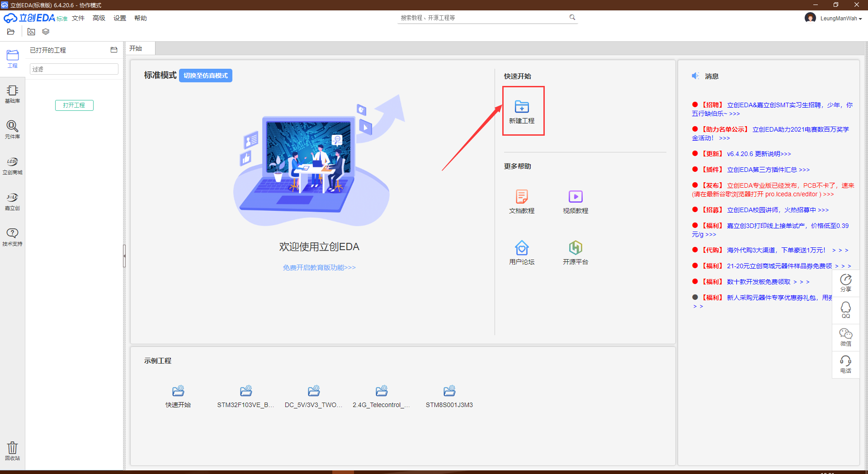Open the 帮助 menu
The width and height of the screenshot is (868, 474).
pos(141,18)
